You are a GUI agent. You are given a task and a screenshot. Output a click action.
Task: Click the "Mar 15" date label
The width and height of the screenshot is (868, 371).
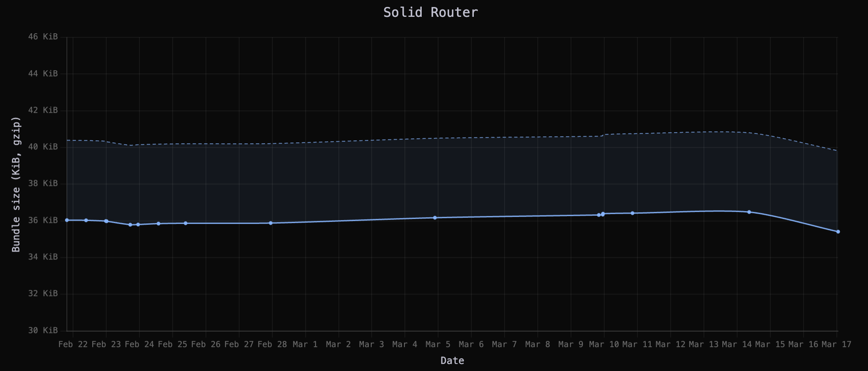coord(770,344)
